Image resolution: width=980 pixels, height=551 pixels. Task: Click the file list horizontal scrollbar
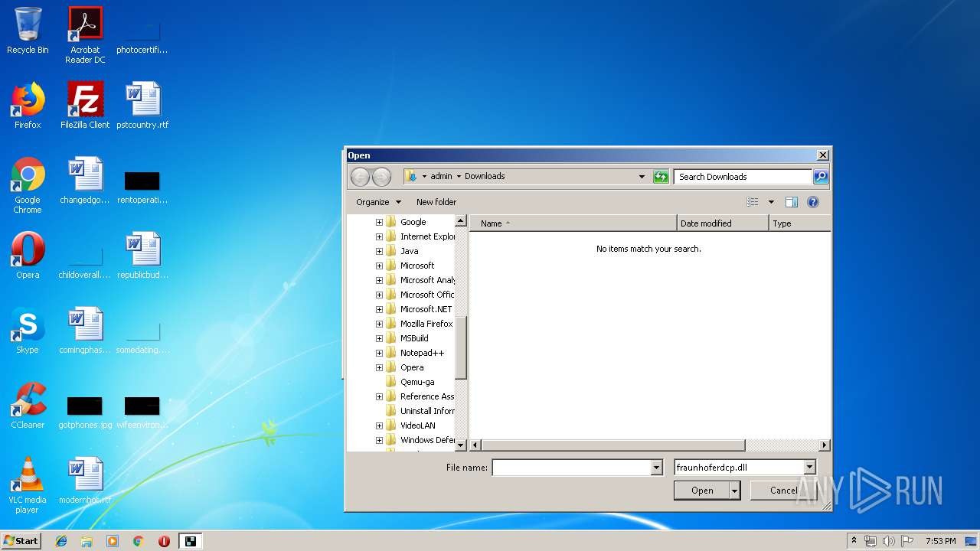point(612,445)
